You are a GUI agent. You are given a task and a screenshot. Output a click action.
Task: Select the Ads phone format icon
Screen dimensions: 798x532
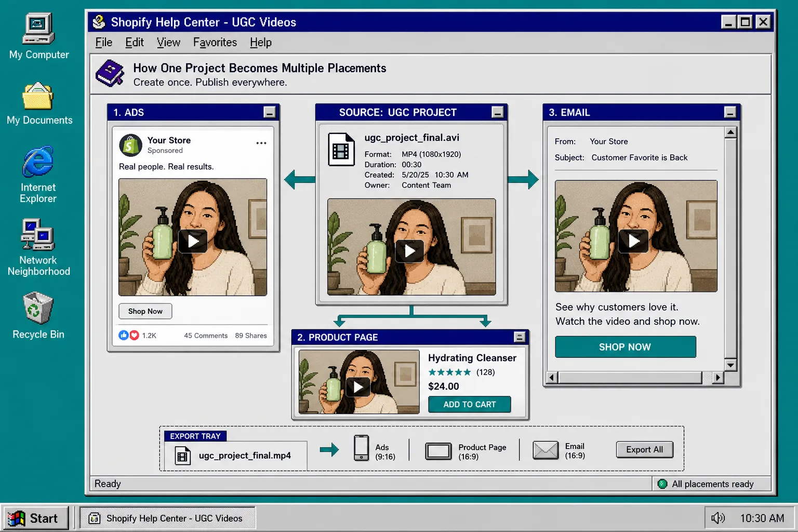tap(361, 448)
